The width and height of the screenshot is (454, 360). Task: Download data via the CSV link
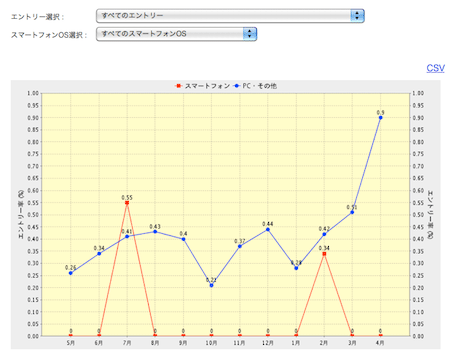(x=435, y=68)
